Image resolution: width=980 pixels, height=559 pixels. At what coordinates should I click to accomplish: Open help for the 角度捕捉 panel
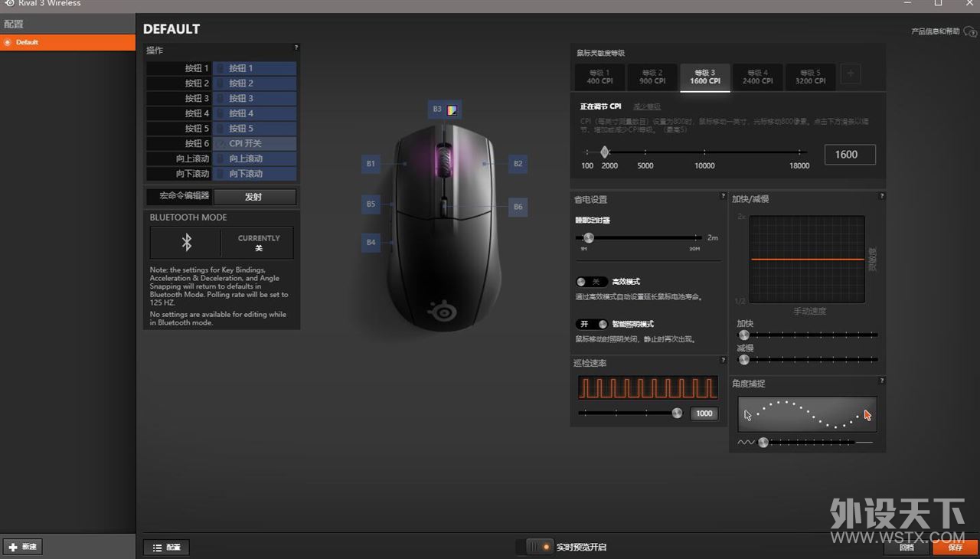[x=882, y=381]
